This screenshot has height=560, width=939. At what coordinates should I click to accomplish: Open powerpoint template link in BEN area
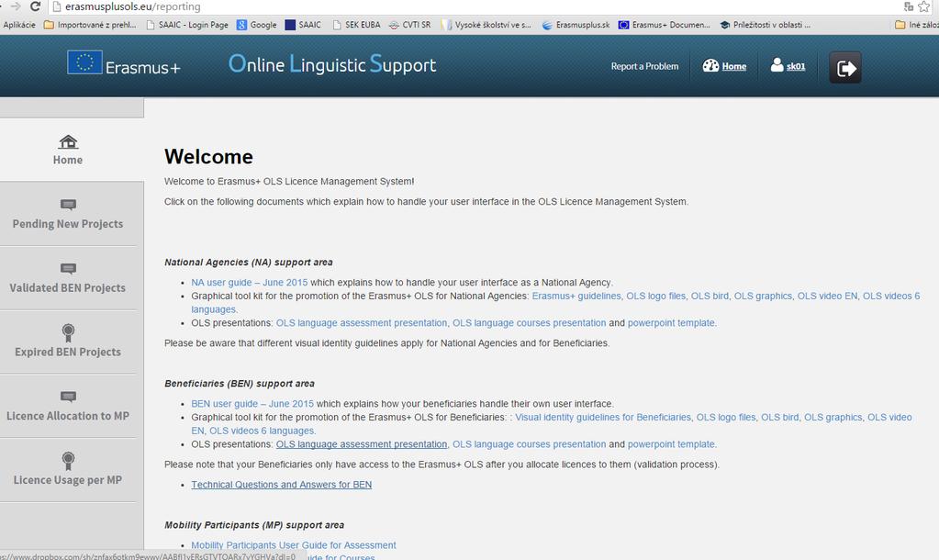click(671, 444)
